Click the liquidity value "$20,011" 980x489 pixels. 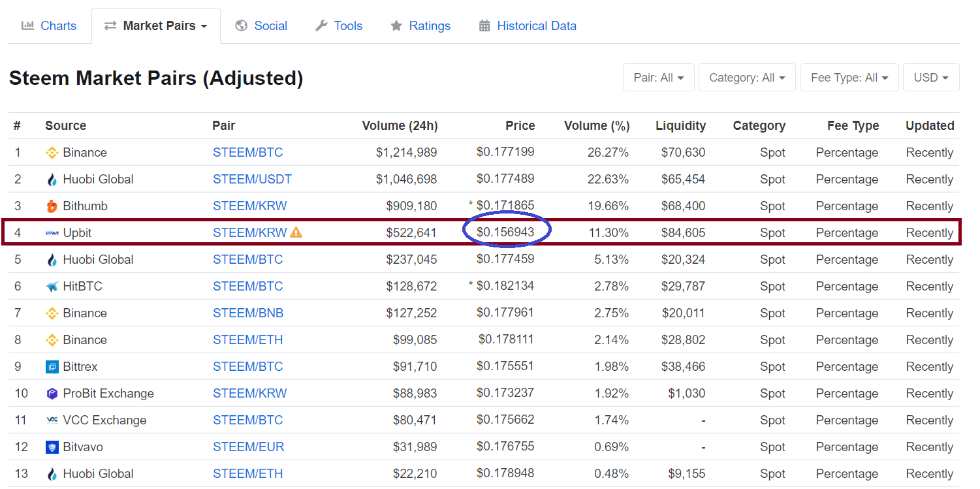point(684,313)
